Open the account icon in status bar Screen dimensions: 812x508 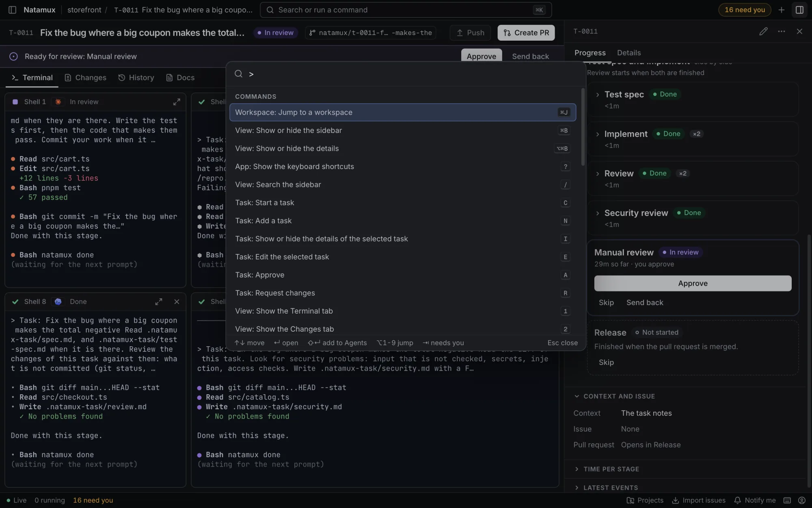(x=801, y=500)
